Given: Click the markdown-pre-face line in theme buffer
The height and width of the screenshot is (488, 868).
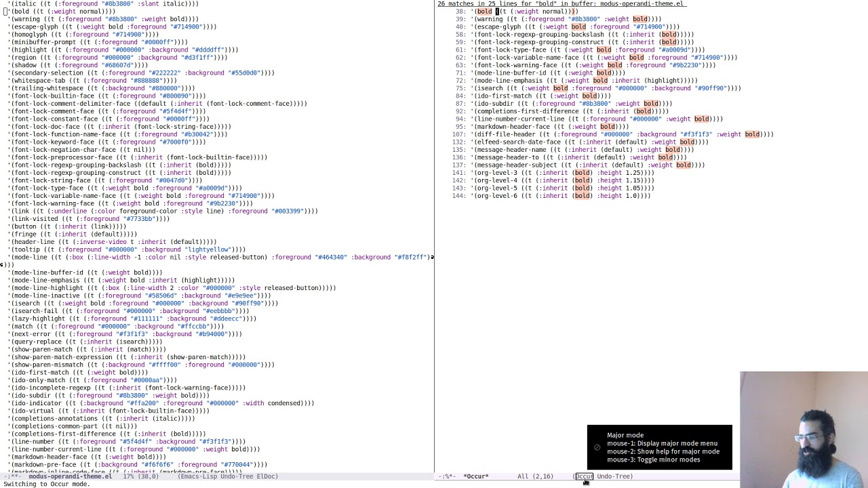Looking at the screenshot, I should pyautogui.click(x=138, y=465).
